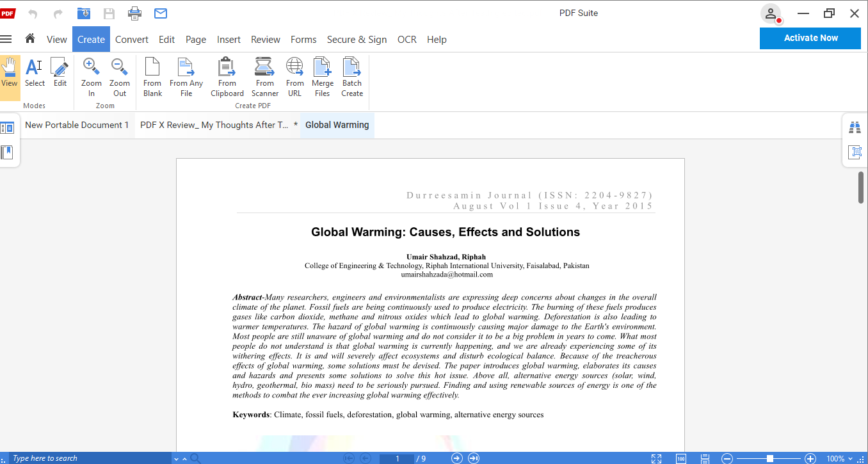
Task: Switch to the Global Warming tab
Action: pyautogui.click(x=337, y=125)
